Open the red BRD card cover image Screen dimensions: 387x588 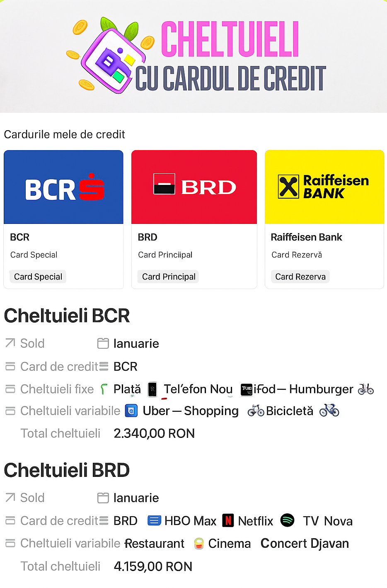(194, 187)
